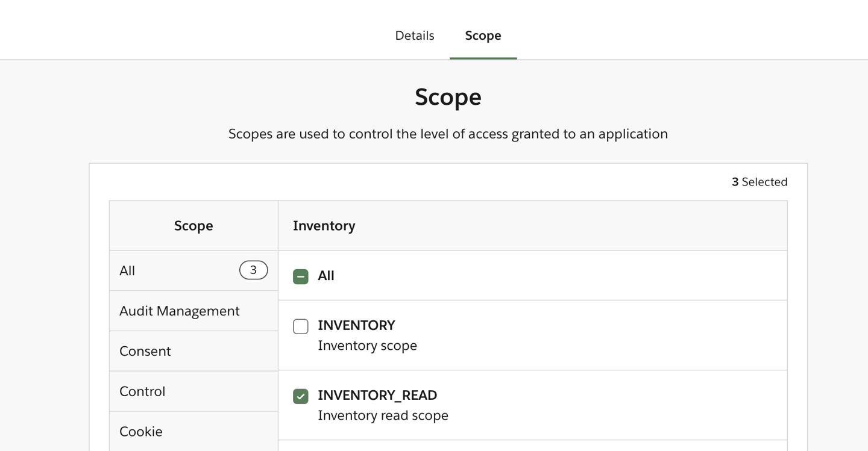
Task: Open the Cookie scope category
Action: point(193,431)
